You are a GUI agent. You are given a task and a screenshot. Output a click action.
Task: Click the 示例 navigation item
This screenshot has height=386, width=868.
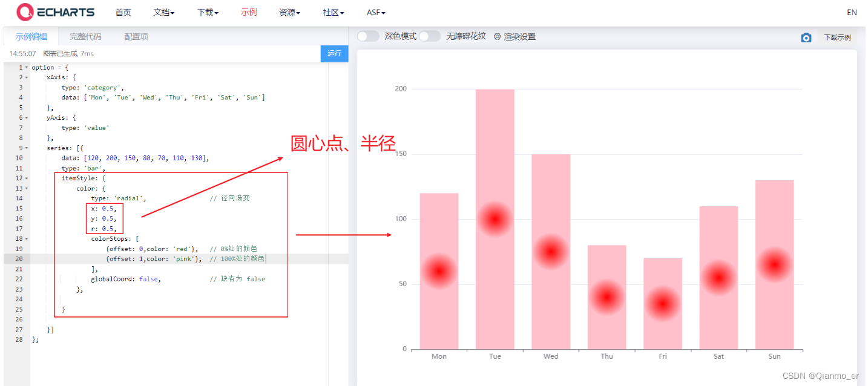(x=249, y=12)
